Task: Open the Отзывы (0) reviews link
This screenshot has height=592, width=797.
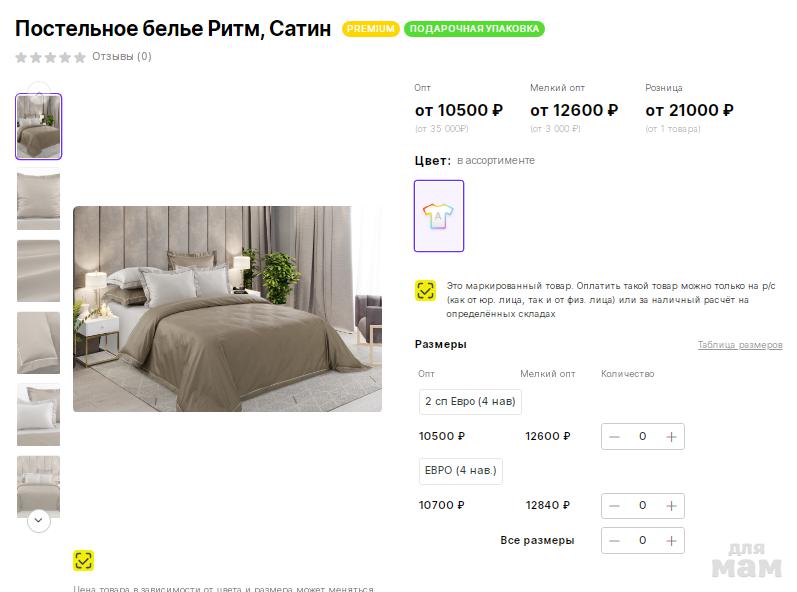Action: (x=121, y=57)
